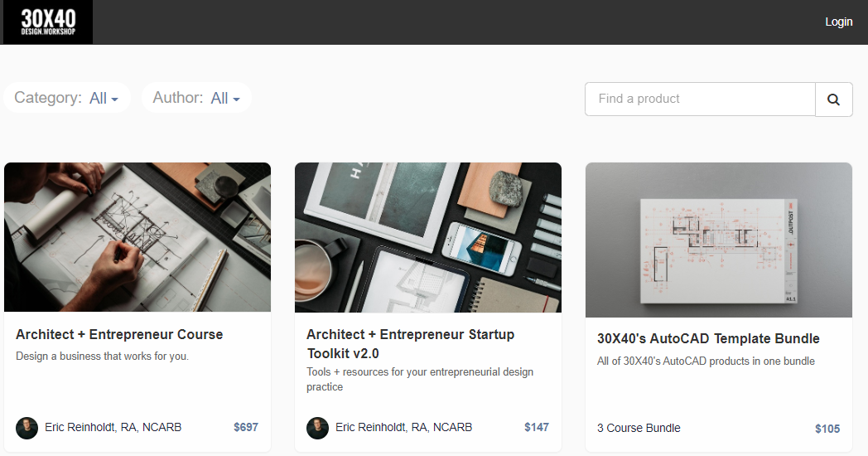Open Architect + Entrepreneur Course thumbnail

coord(137,237)
